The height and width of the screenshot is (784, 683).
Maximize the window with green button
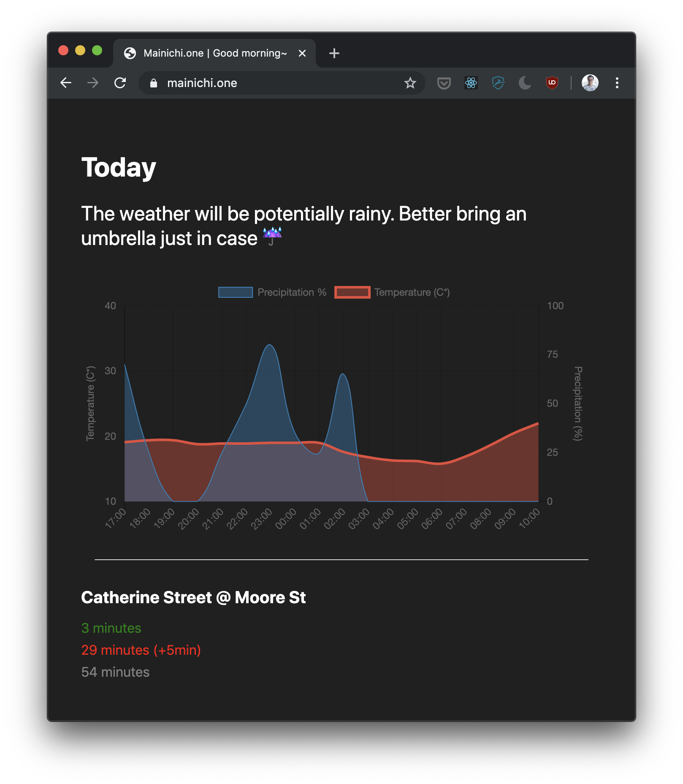pyautogui.click(x=97, y=51)
